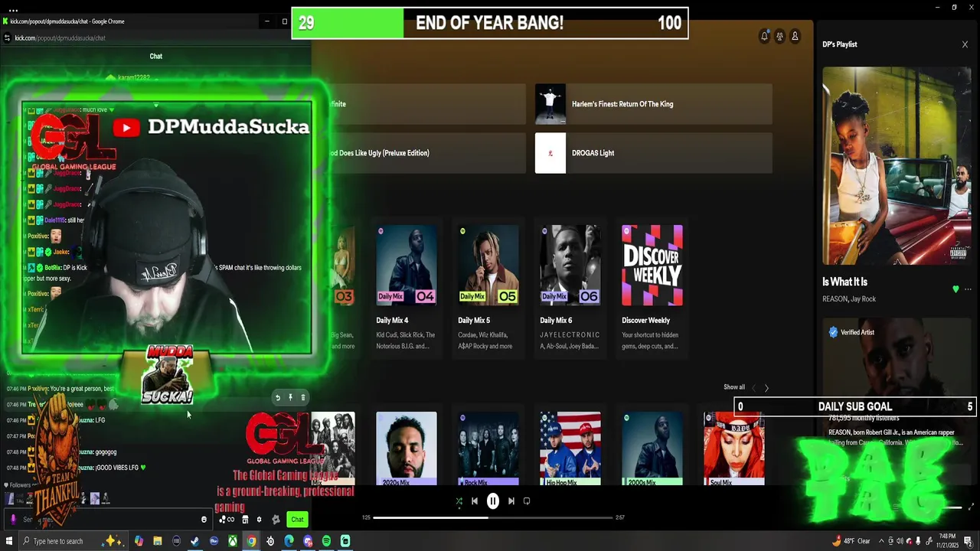Click the Discover Weekly title text
Image resolution: width=980 pixels, height=551 pixels.
click(645, 321)
